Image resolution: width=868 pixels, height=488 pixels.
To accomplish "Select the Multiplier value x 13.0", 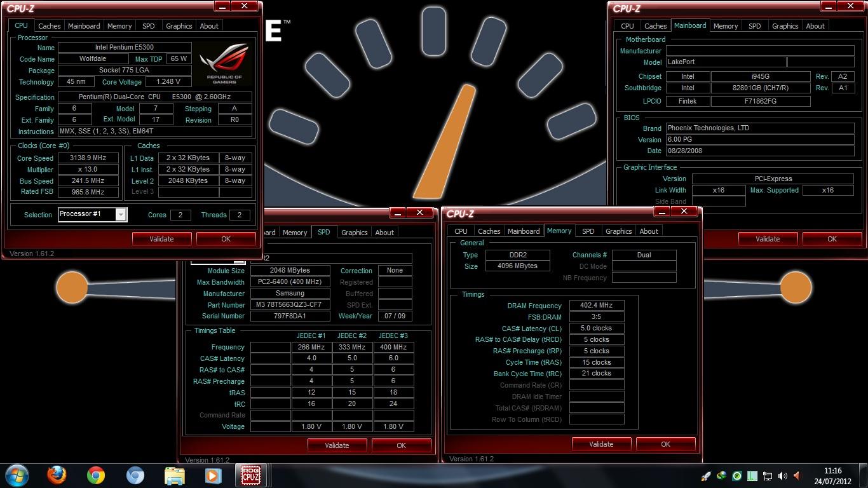I will click(x=88, y=170).
